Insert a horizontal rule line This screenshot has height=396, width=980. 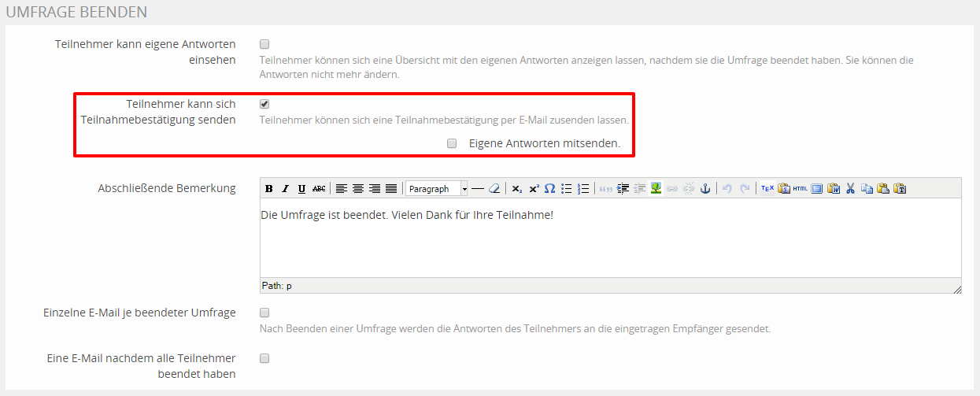pyautogui.click(x=478, y=189)
